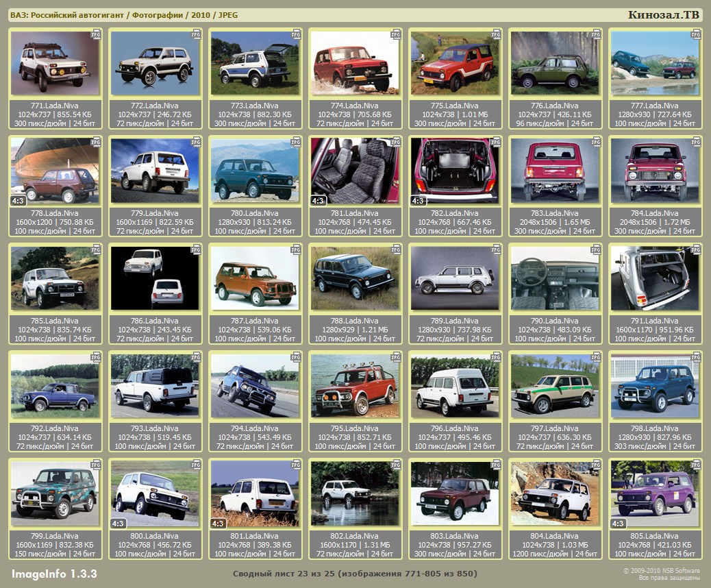This screenshot has width=711, height=588.
Task: Click the 4:3 badge on 801.Lada.Niva
Action: pyautogui.click(x=219, y=524)
